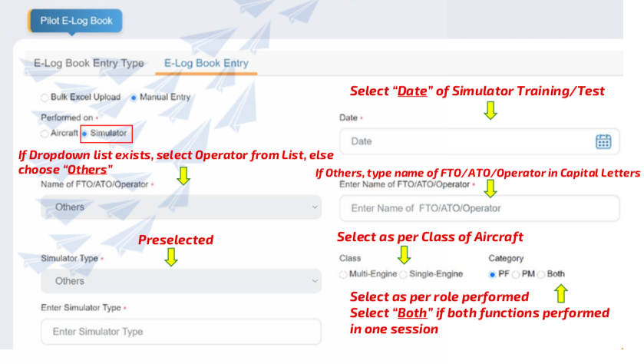The width and height of the screenshot is (644, 364).
Task: Click the Enter Simulator Type text field
Action: (x=181, y=332)
